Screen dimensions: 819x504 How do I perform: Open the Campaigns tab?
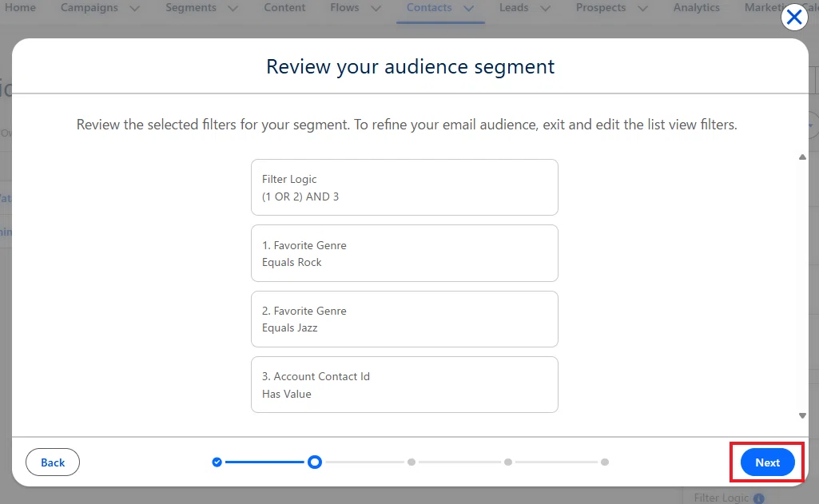coord(89,8)
